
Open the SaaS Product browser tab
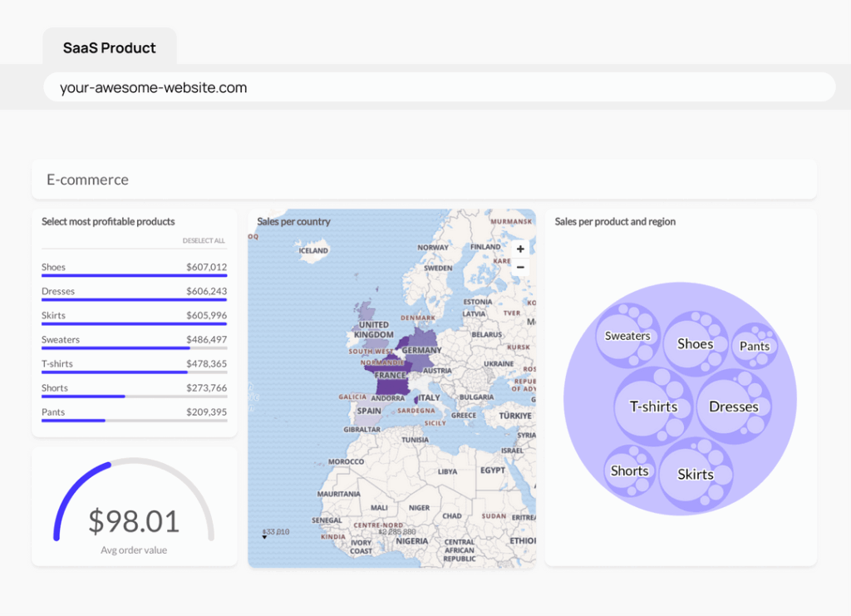coord(110,47)
